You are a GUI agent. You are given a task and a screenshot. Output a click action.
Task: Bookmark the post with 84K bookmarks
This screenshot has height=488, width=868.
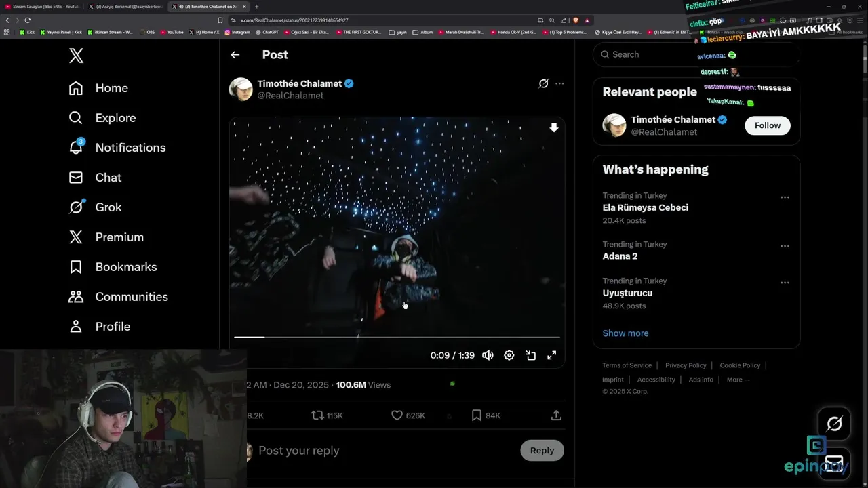point(486,415)
